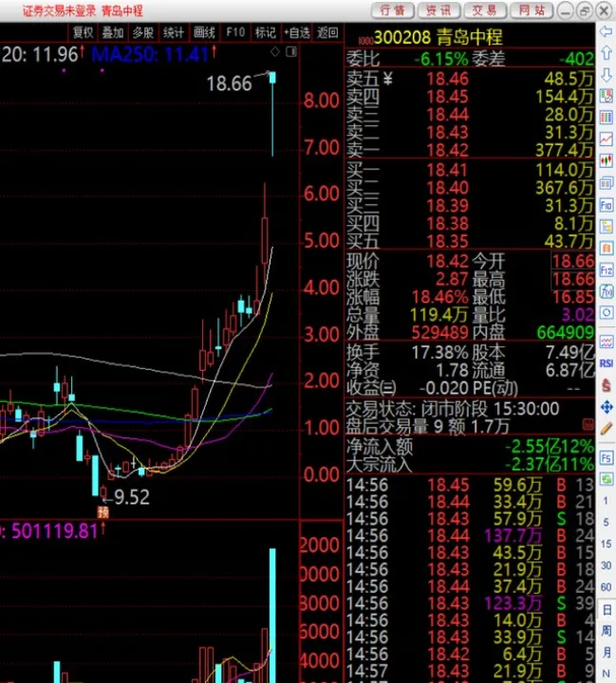Click the F5 chart switch icon
The image size is (616, 683).
pyautogui.click(x=606, y=458)
